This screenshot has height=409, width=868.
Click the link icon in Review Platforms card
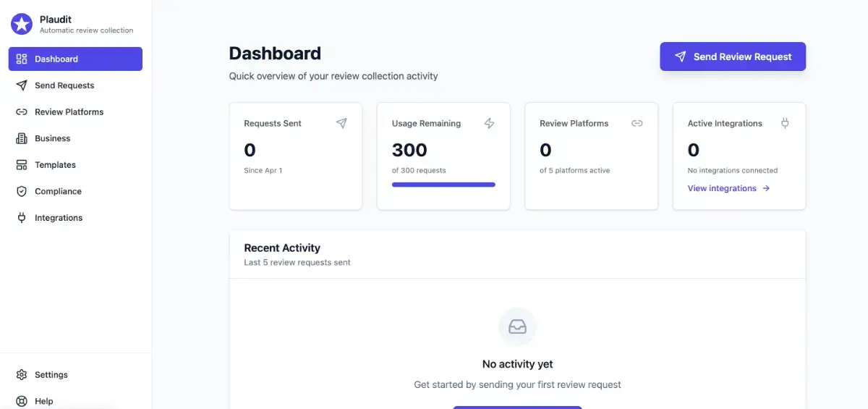pos(637,123)
